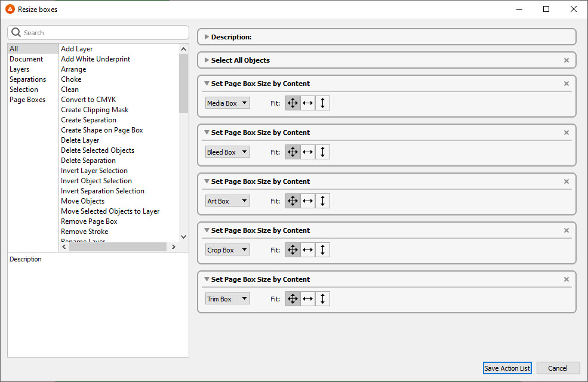
Task: Select fit-height icon for Crop Box
Action: pos(322,250)
